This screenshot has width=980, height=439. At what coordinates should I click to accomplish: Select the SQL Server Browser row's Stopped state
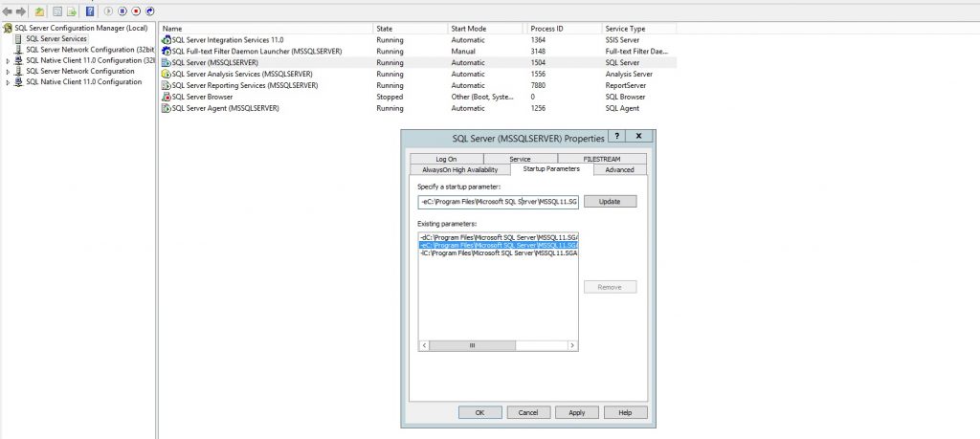[390, 97]
